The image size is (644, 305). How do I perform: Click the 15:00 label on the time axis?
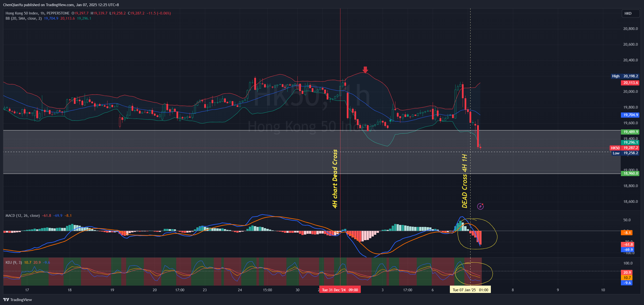click(x=268, y=290)
